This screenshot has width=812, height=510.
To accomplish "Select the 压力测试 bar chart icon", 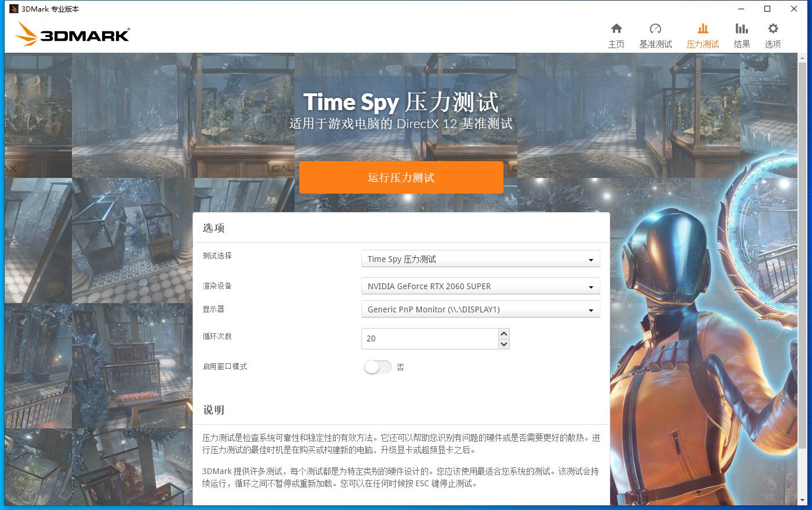I will click(x=703, y=28).
